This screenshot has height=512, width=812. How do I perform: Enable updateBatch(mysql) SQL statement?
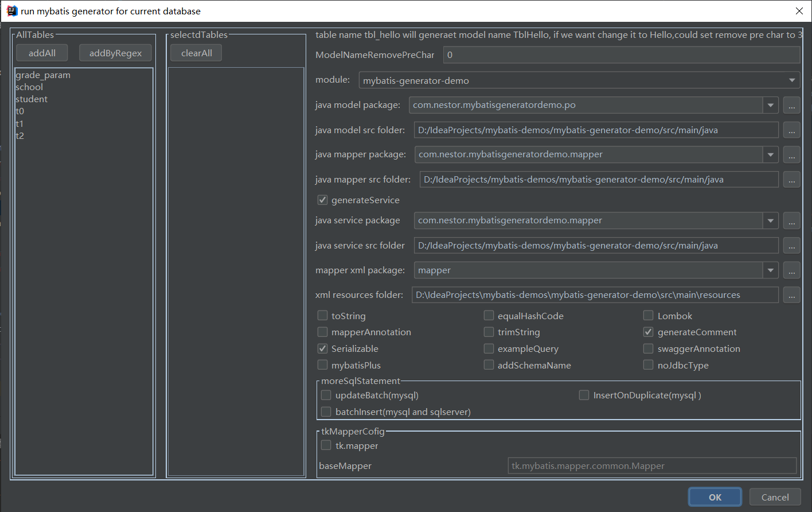326,395
